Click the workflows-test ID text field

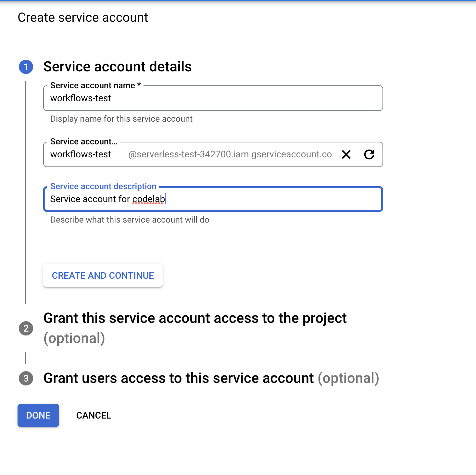point(81,155)
